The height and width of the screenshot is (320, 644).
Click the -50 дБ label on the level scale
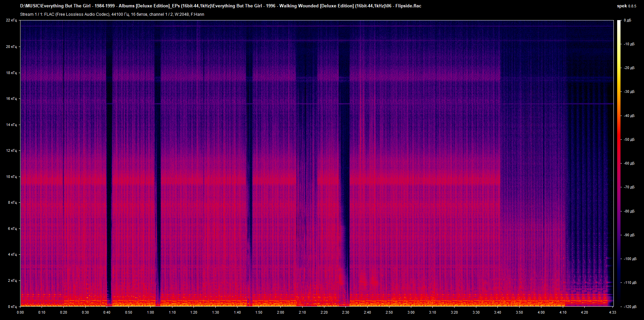pos(629,139)
